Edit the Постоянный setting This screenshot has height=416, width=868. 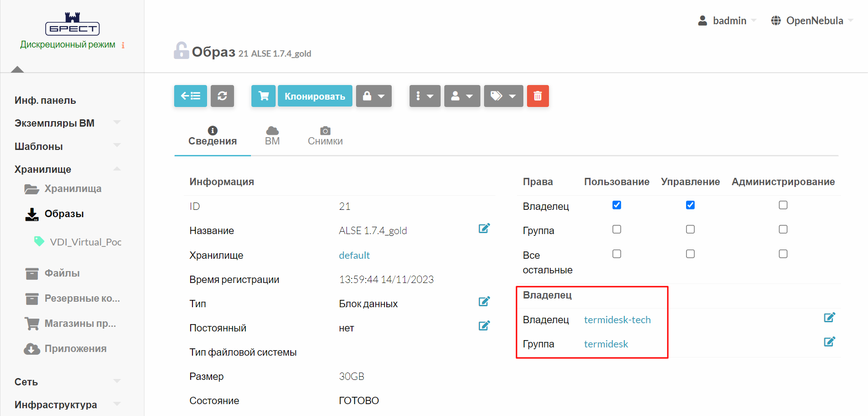484,326
